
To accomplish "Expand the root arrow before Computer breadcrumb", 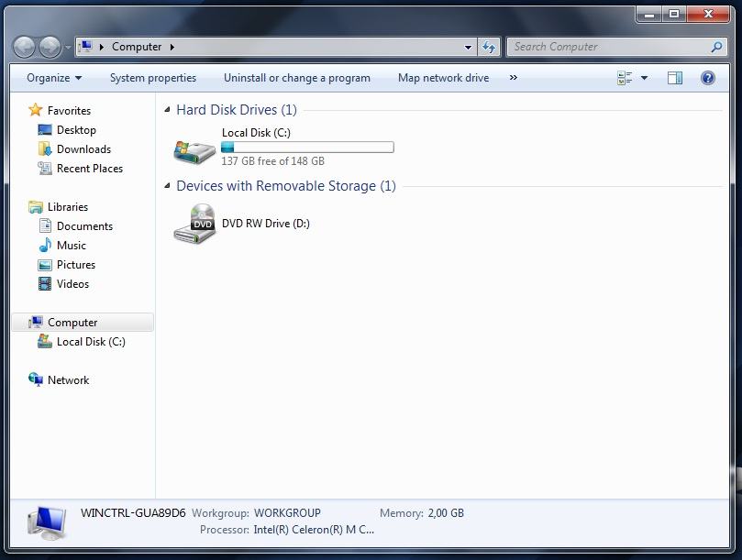I will (x=101, y=47).
